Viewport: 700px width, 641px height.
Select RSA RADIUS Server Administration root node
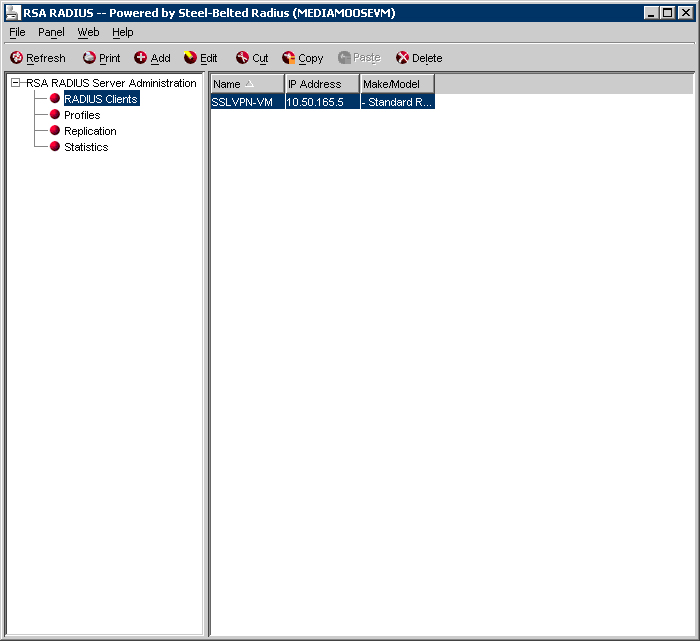pyautogui.click(x=111, y=83)
